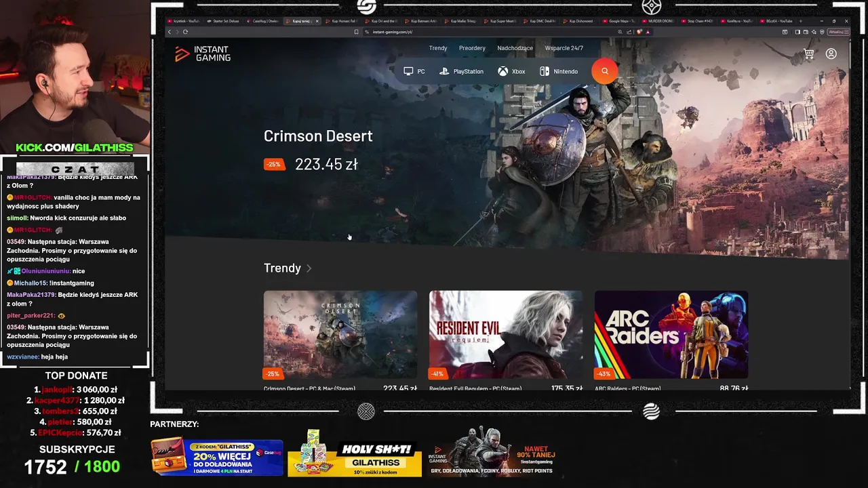Toggle the browser sidebar panel icon
Image resolution: width=868 pixels, height=488 pixels.
(x=797, y=32)
